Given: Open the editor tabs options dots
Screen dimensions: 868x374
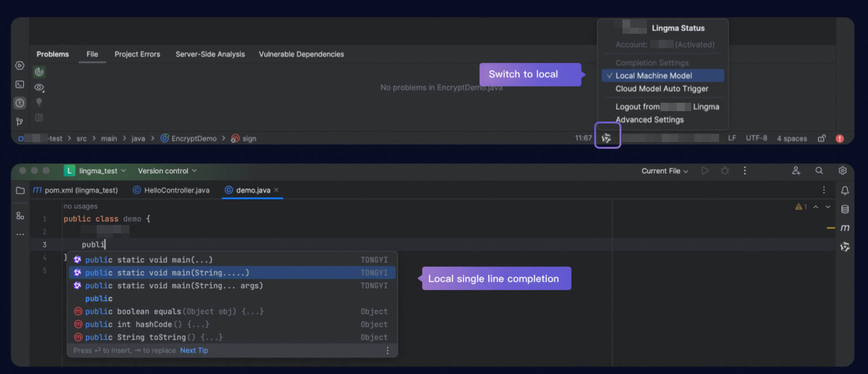Looking at the screenshot, I should pyautogui.click(x=824, y=190).
